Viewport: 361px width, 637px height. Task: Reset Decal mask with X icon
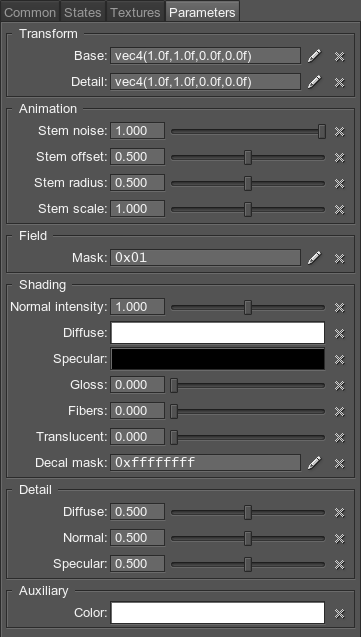(339, 464)
